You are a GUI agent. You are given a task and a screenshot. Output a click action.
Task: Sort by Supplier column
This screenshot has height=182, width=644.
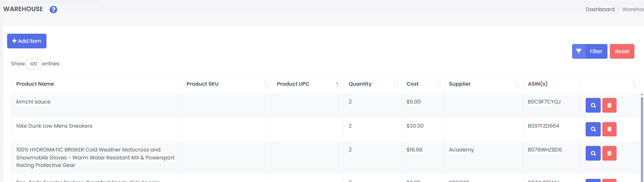point(483,84)
